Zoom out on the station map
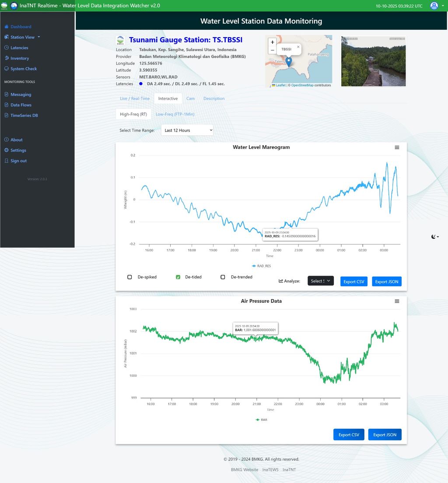 pos(273,50)
